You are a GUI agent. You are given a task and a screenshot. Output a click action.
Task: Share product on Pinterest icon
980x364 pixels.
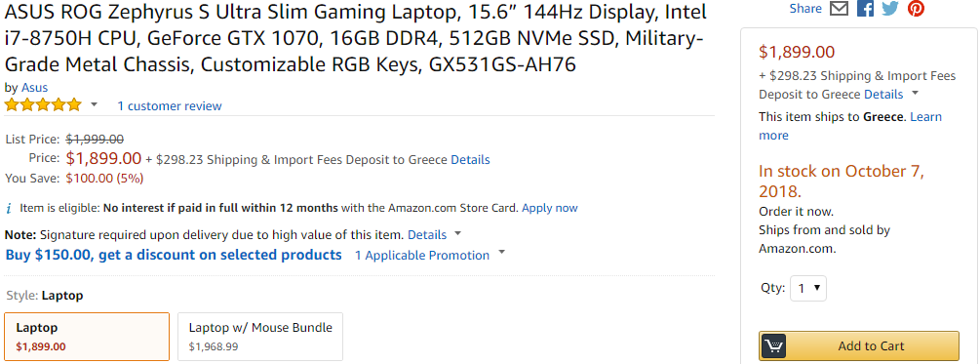coord(917,9)
